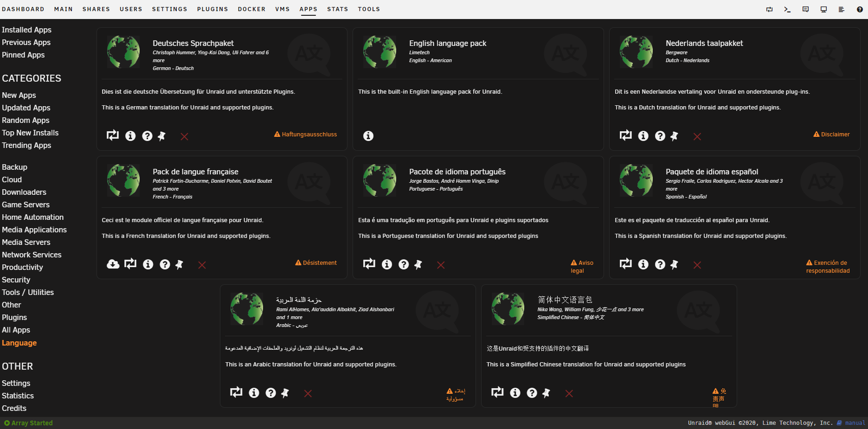Pin the Paquete de idioma español app
This screenshot has height=429, width=868.
674,264
